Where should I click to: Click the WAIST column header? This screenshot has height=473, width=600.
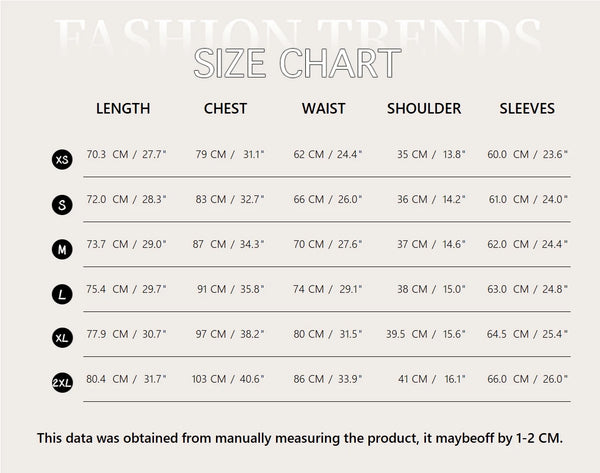(x=325, y=108)
